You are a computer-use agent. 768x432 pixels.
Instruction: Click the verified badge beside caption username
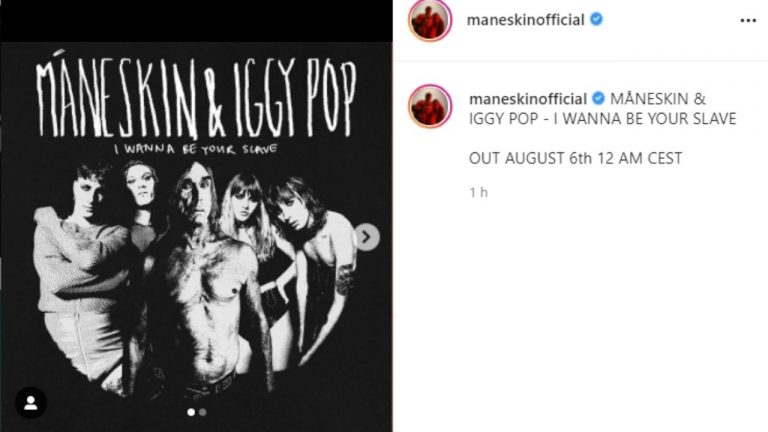[598, 98]
